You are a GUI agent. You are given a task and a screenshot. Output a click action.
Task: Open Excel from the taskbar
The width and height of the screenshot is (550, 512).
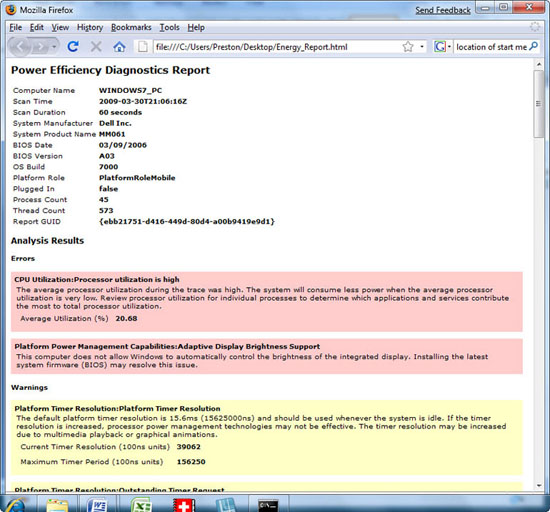pos(141,505)
